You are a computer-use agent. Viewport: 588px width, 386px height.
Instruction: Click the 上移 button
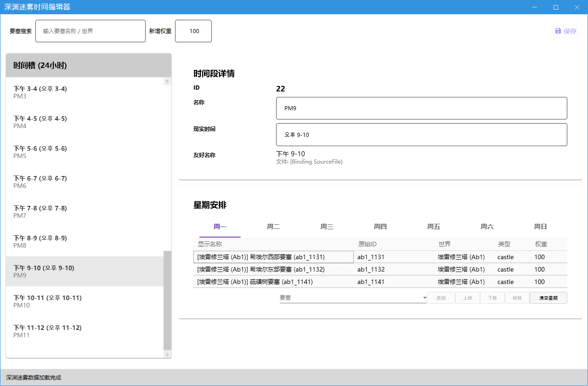(x=468, y=298)
